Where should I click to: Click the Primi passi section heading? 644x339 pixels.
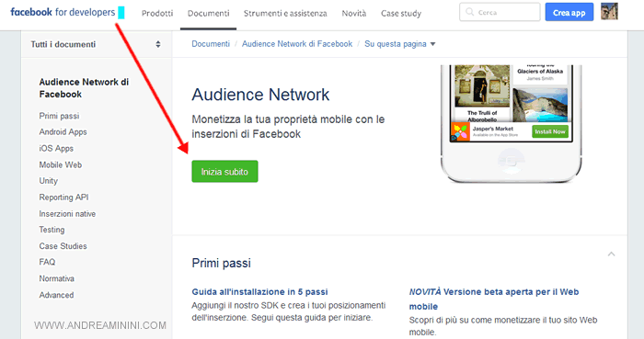pyautogui.click(x=221, y=263)
